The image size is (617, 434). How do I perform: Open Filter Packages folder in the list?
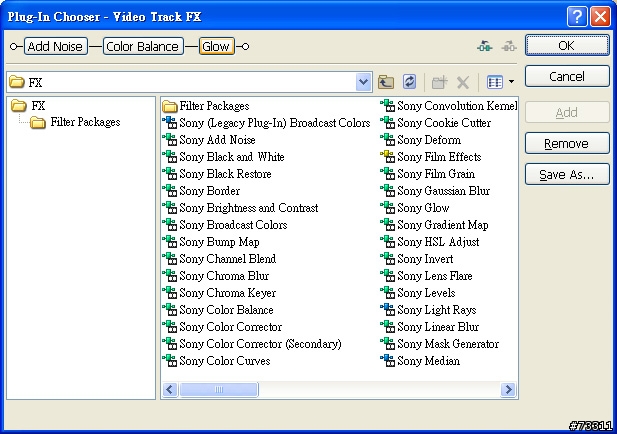pos(206,106)
